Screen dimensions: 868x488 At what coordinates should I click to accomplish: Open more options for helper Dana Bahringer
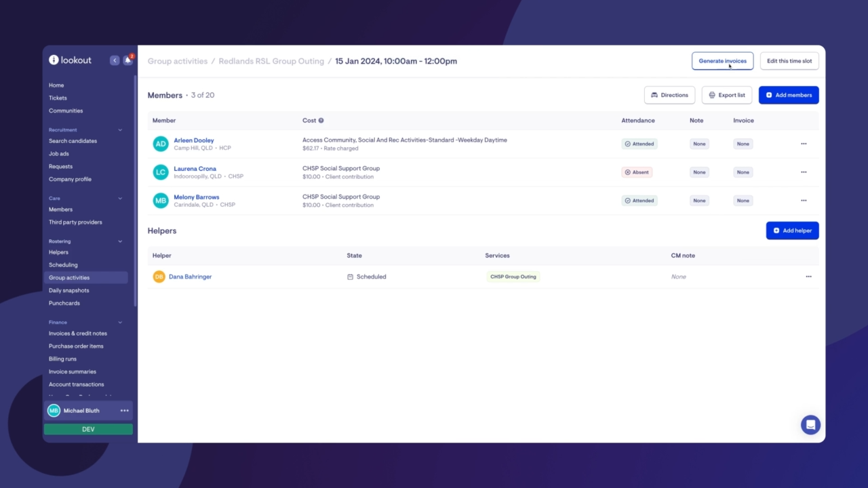[x=808, y=277]
